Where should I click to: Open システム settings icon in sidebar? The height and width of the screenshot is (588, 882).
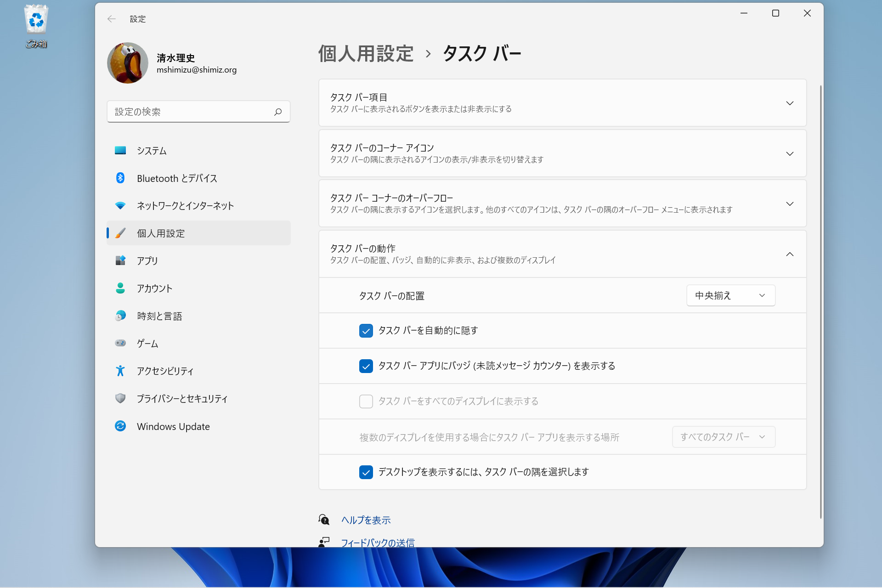120,150
